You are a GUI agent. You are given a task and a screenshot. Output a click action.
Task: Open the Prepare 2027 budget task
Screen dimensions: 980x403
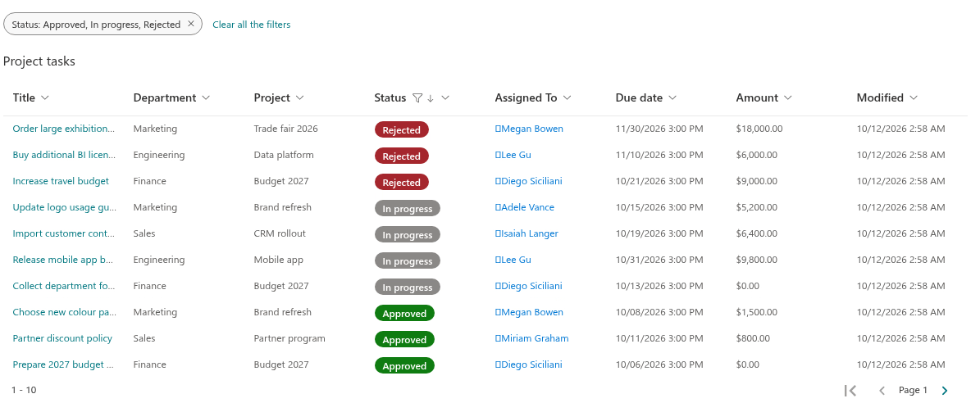[x=64, y=365]
